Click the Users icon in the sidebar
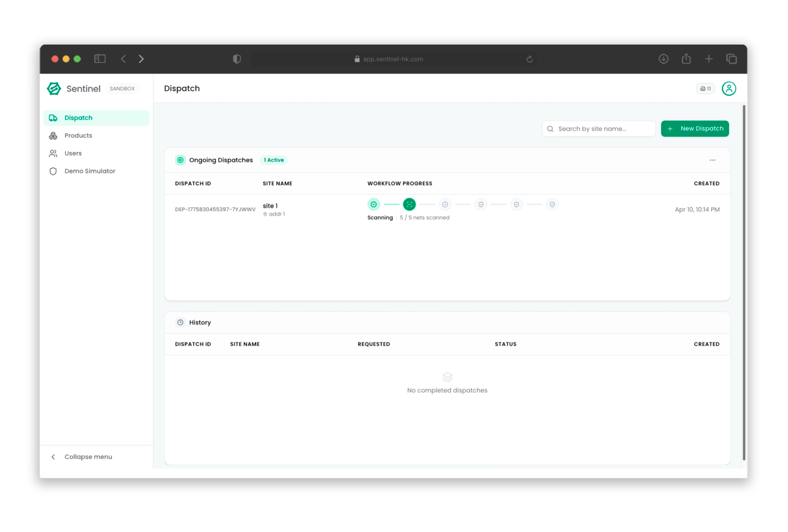The width and height of the screenshot is (788, 532). coord(53,153)
